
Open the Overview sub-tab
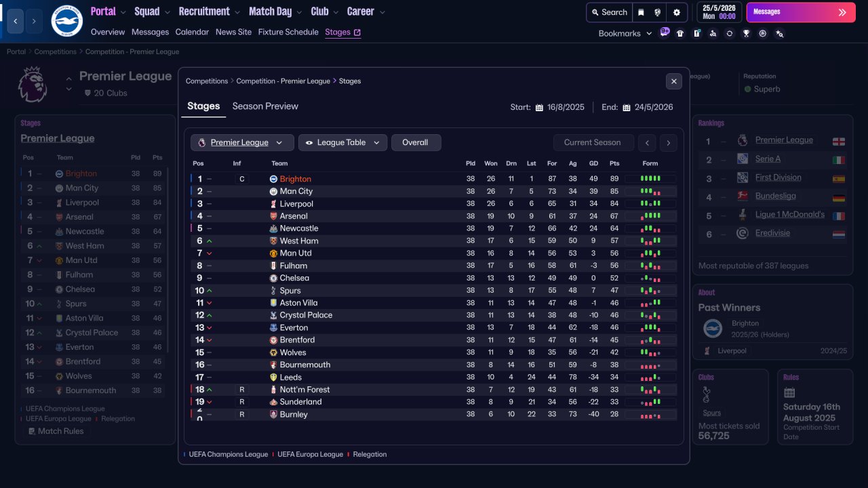tap(108, 32)
